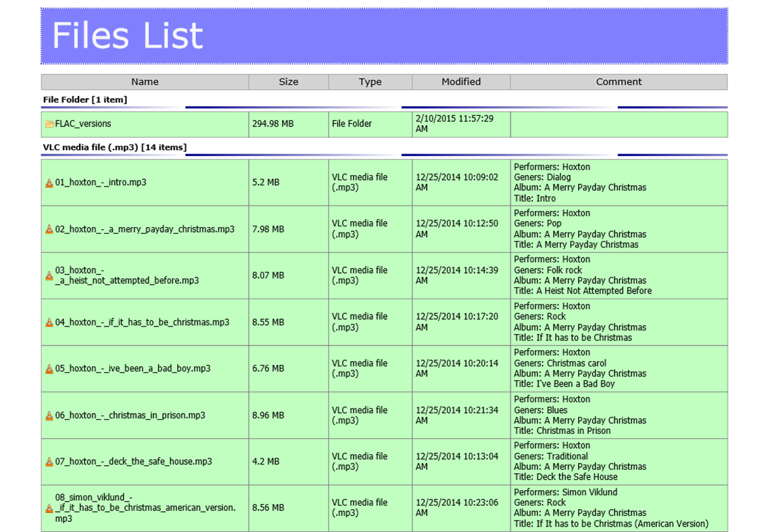Collapse the VLC media file (.mp3) [14 items] section
770x532 pixels.
115,147
